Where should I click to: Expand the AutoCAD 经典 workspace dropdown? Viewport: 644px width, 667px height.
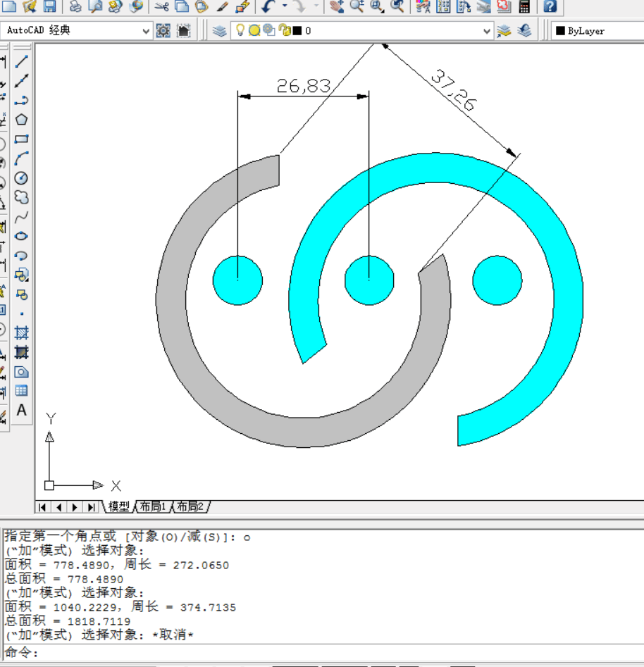(x=147, y=31)
